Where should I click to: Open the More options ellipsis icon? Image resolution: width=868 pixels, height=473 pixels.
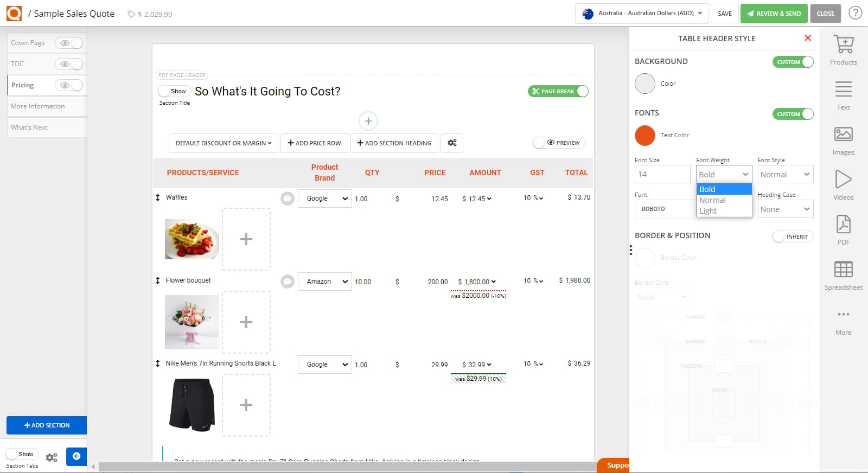pos(843,314)
